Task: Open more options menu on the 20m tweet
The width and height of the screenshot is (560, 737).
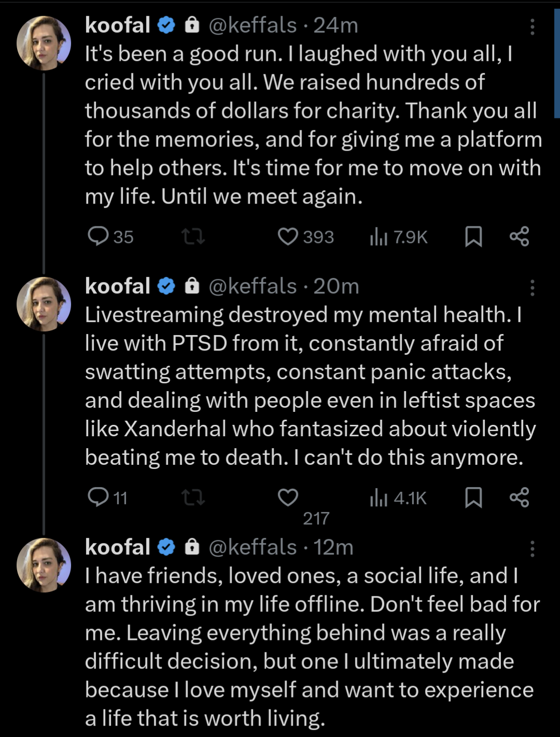Action: [x=532, y=288]
